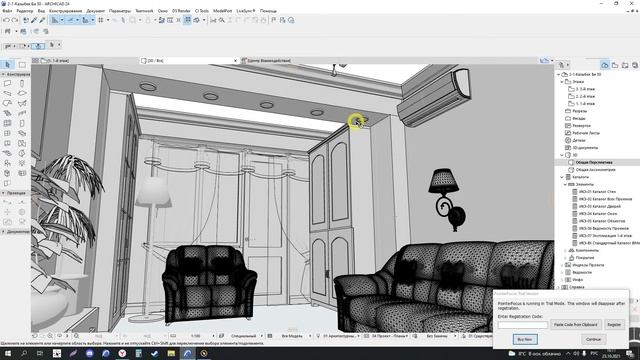Close the 3D / Все tab
The height and width of the screenshot is (360, 640).
click(235, 61)
